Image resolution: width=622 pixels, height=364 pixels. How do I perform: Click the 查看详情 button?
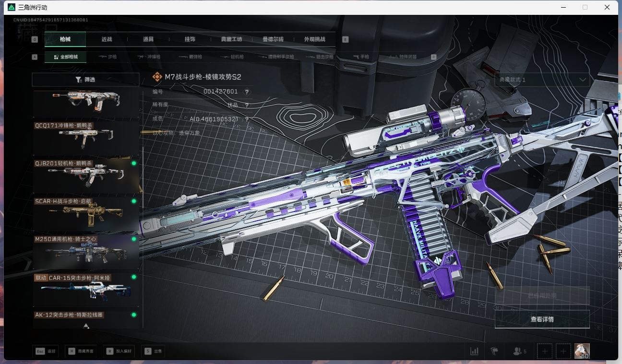point(542,318)
